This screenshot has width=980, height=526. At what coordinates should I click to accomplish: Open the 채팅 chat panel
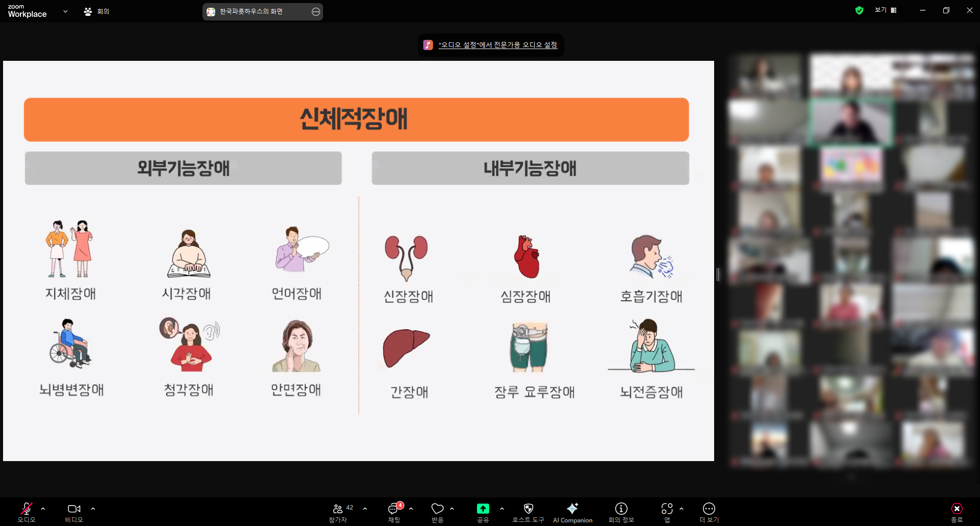394,512
